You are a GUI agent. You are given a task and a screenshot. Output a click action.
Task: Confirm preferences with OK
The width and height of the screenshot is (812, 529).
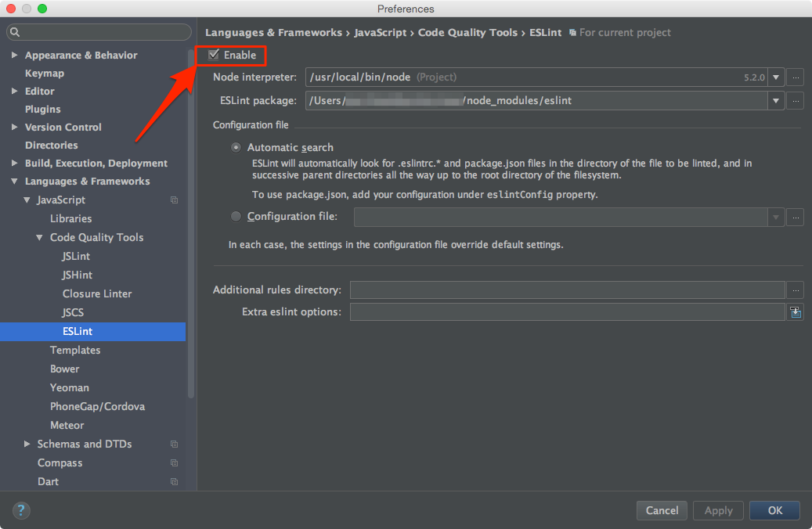774,510
